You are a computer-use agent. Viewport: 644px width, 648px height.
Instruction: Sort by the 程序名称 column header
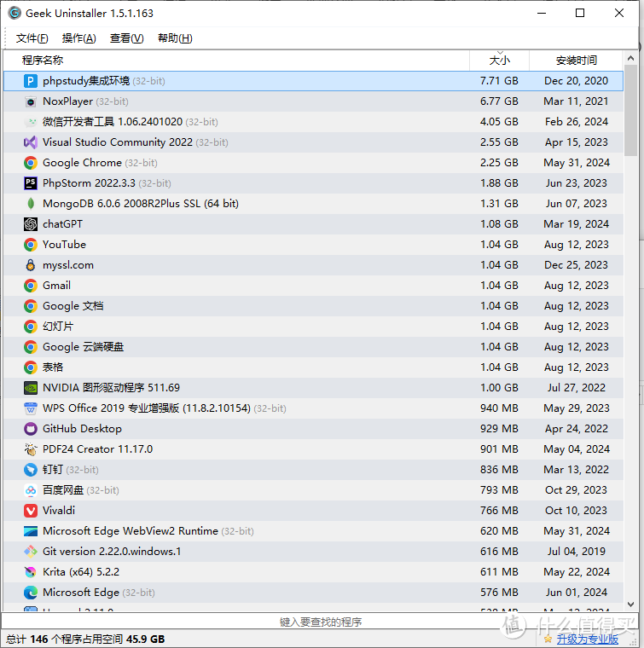[236, 61]
